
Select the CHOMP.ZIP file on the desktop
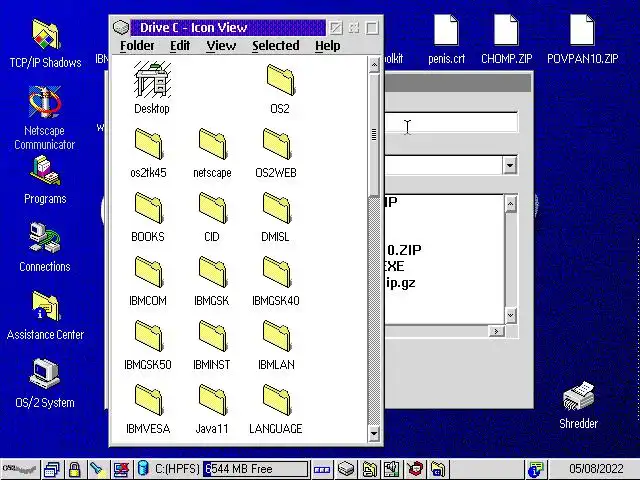[x=506, y=30]
